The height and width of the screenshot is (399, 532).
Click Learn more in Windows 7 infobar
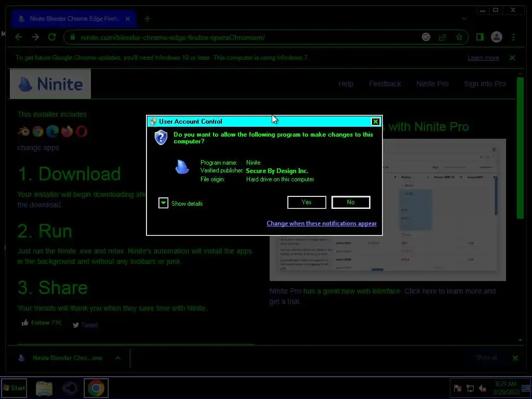483,58
